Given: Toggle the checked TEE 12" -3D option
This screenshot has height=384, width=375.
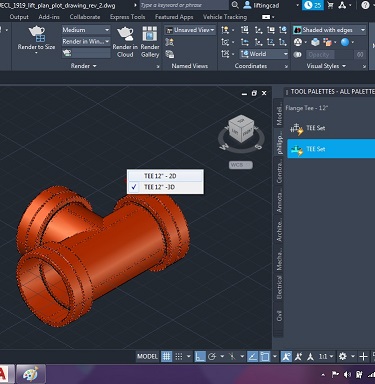Looking at the screenshot, I should [x=165, y=187].
